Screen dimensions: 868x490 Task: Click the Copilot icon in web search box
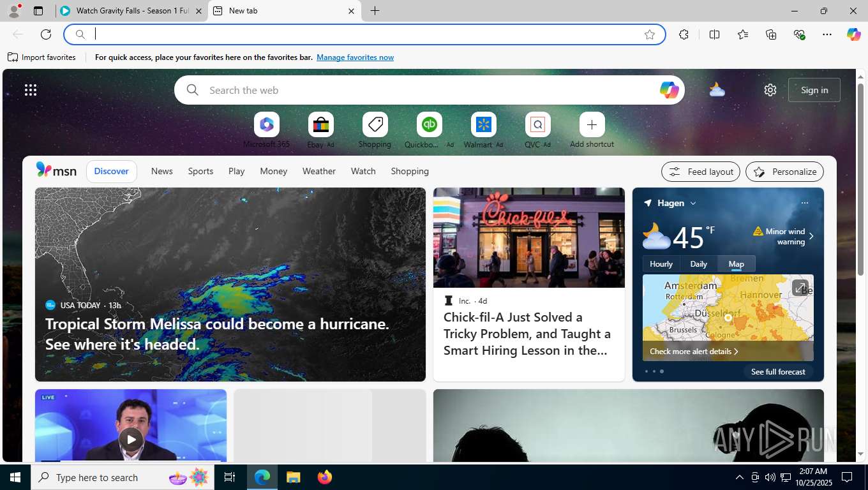pyautogui.click(x=669, y=90)
